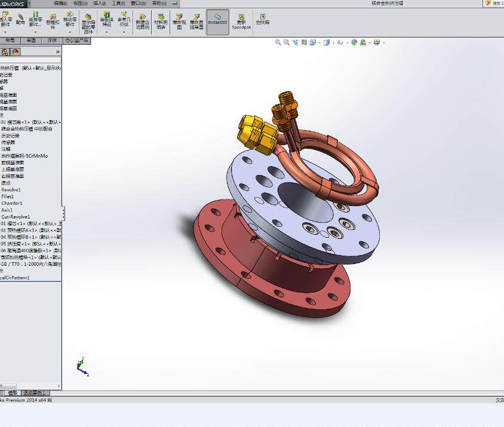Open the FeatureManager tree tab icon
The image size is (504, 427).
[x=5, y=52]
